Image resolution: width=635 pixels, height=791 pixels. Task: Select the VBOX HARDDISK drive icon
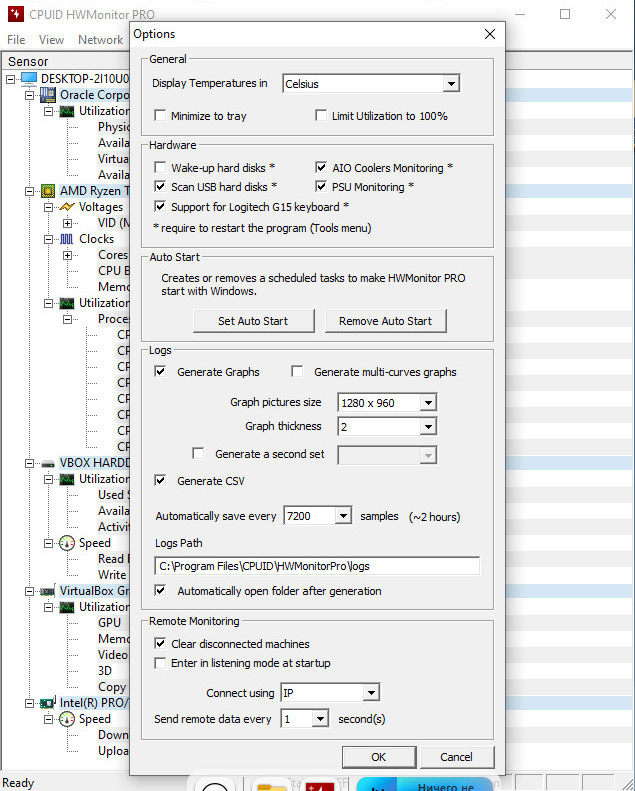pyautogui.click(x=47, y=463)
